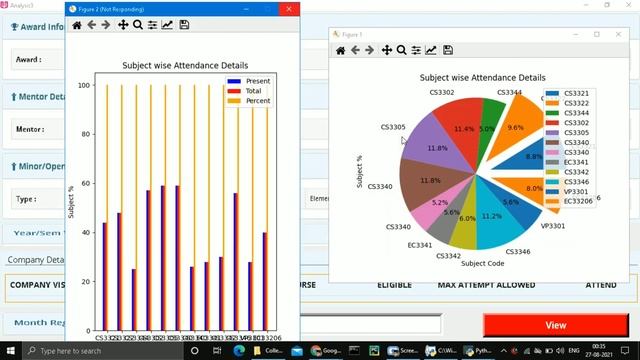Open Task View on taskbar

217,351
